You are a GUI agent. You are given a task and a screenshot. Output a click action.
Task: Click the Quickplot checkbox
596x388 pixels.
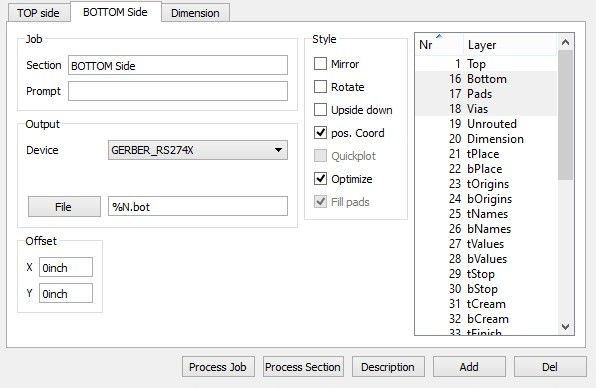[x=320, y=156]
